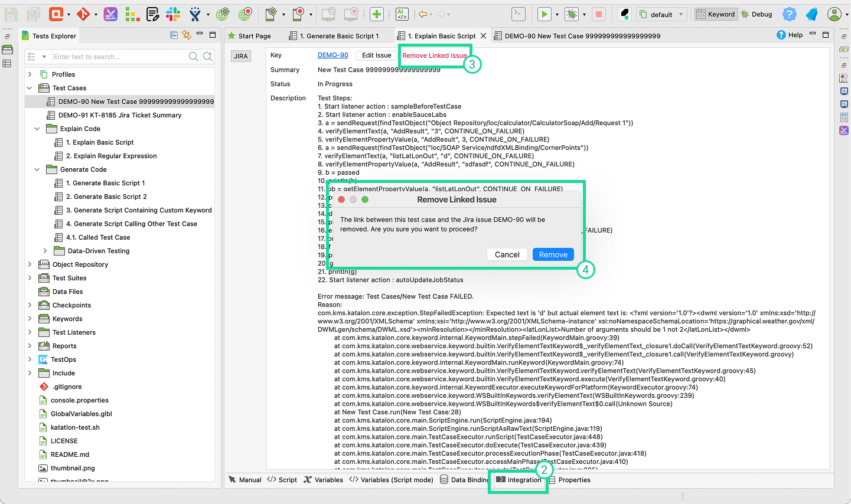Click the Record Windows monitor icon
This screenshot has height=504, width=851.
[351, 14]
